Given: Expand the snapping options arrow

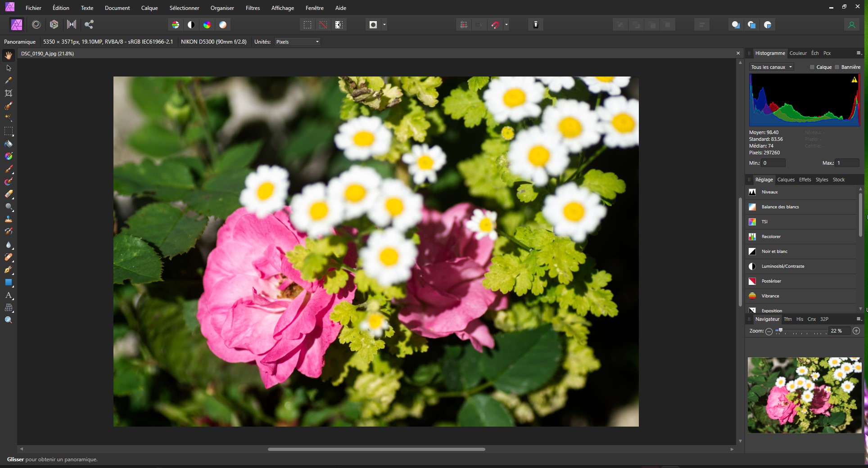Looking at the screenshot, I should 506,25.
